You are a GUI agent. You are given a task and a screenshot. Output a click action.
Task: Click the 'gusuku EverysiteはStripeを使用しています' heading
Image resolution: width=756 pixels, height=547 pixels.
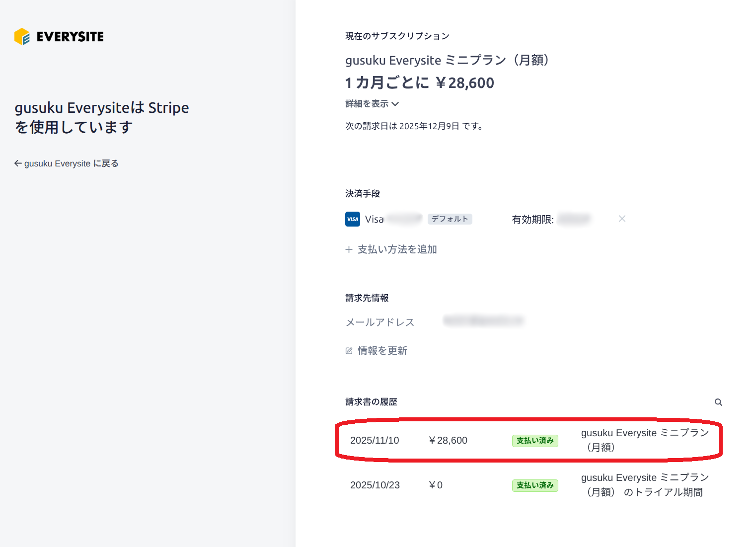tap(102, 117)
